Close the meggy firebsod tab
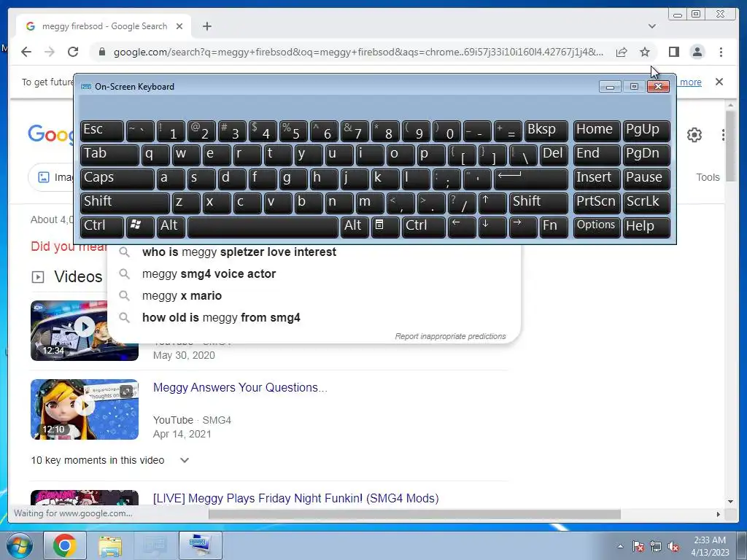This screenshot has height=560, width=747. (179, 26)
